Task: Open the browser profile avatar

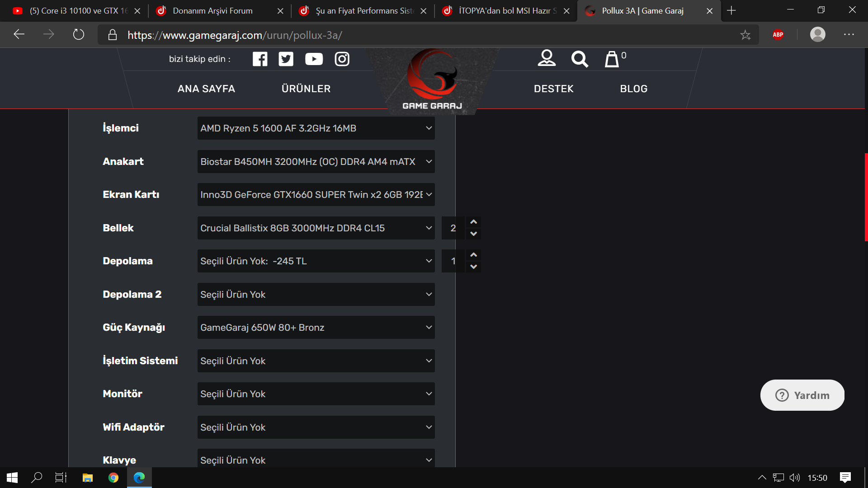Action: (817, 34)
